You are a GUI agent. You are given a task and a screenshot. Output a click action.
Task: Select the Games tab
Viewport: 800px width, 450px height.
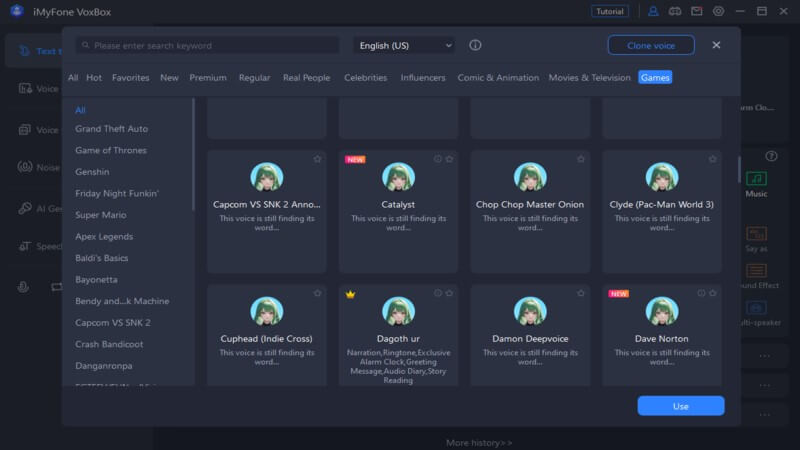[x=655, y=78]
